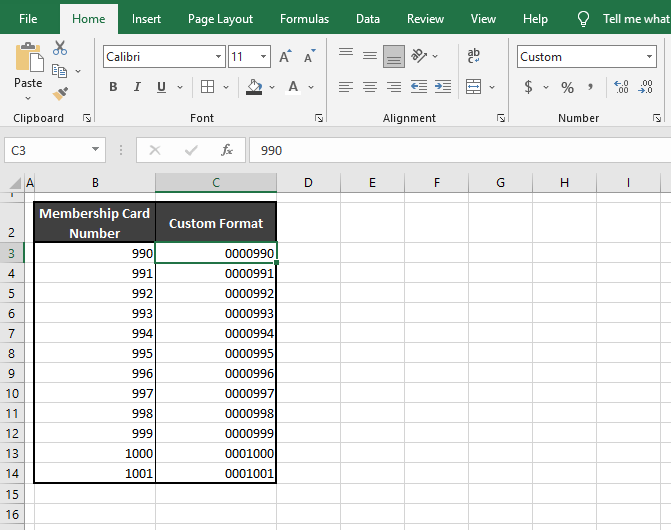Click the Format Painter brush icon
Screen dimensions: 671x530
tap(60, 93)
